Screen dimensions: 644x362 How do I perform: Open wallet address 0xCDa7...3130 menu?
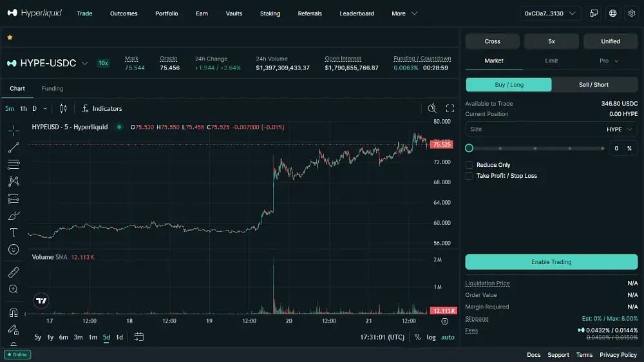click(550, 13)
